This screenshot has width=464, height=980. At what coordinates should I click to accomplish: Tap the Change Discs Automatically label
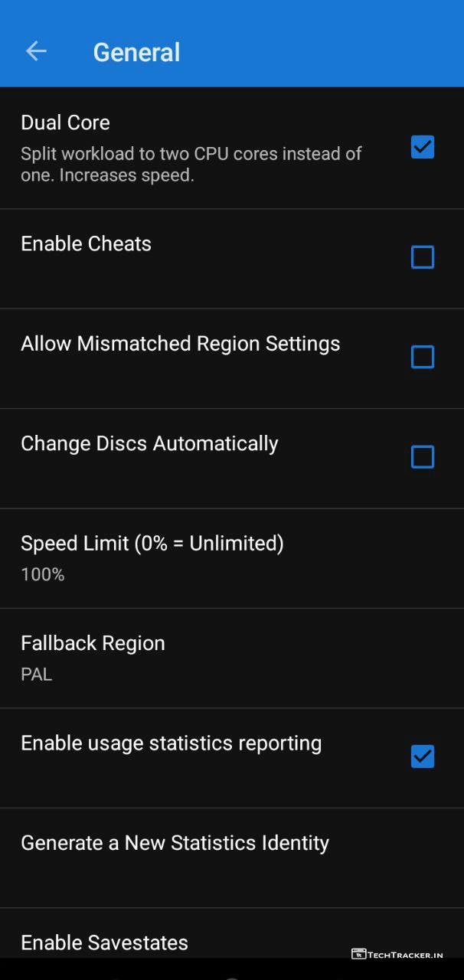[x=149, y=443]
